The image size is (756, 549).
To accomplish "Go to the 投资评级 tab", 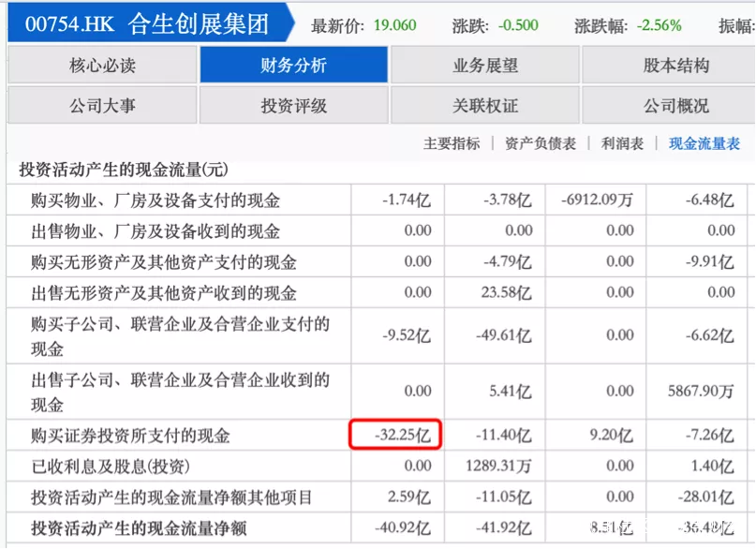I will coord(293,106).
